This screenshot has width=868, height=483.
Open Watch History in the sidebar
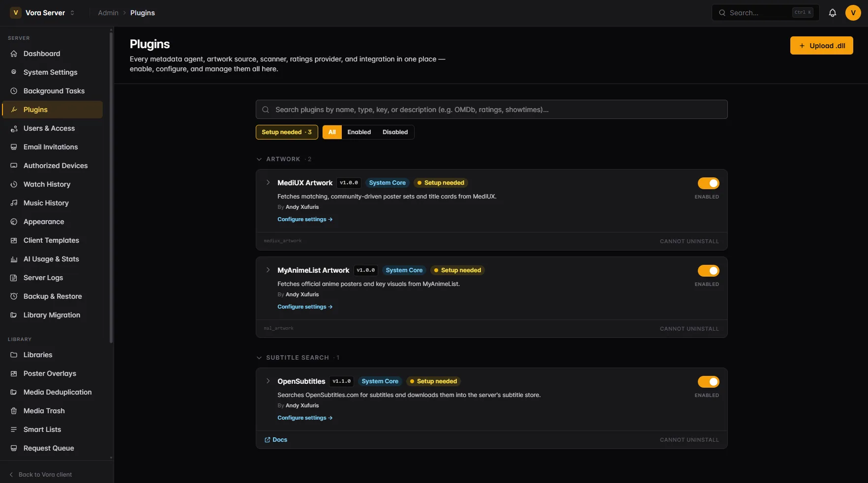tap(53, 184)
